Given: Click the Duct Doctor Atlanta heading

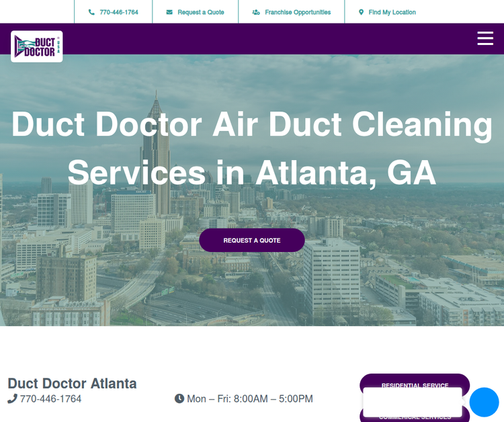Looking at the screenshot, I should [x=73, y=384].
